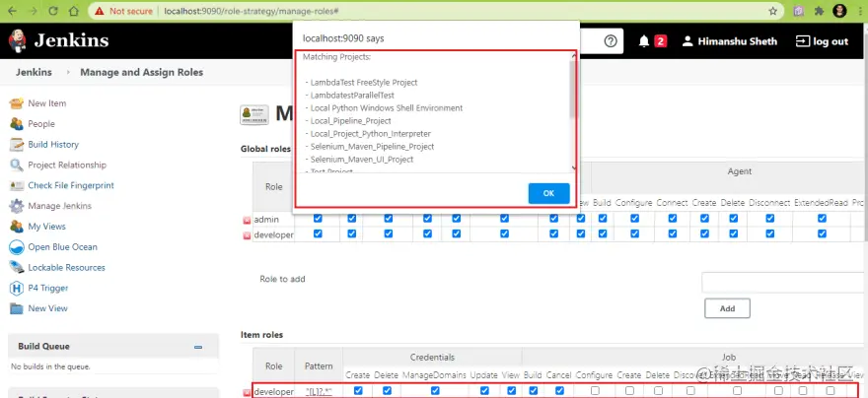
Task: Toggle global developer Agent Delete checkbox
Action: coord(734,233)
